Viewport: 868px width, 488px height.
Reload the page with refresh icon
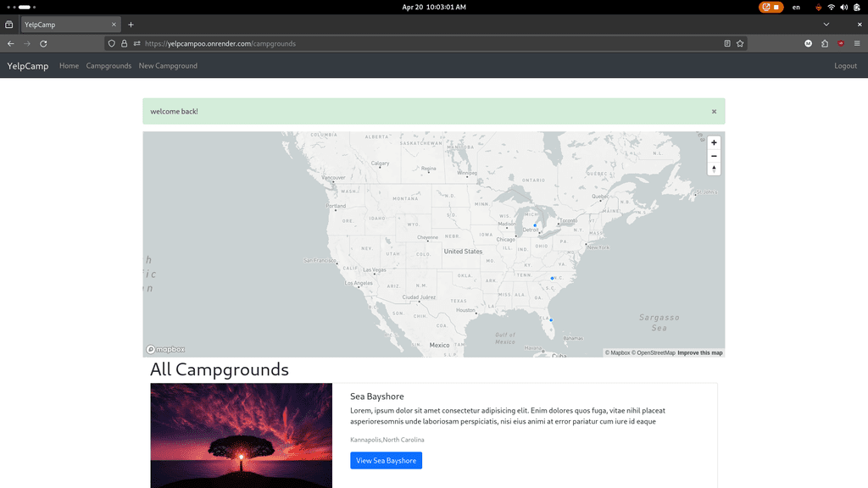[x=43, y=44]
